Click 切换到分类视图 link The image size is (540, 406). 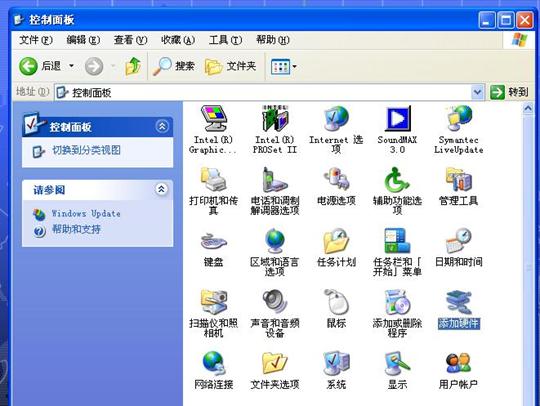pos(86,150)
